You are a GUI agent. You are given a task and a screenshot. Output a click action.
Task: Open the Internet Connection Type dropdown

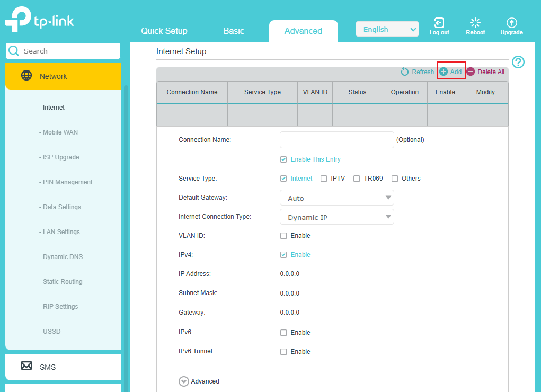click(336, 217)
